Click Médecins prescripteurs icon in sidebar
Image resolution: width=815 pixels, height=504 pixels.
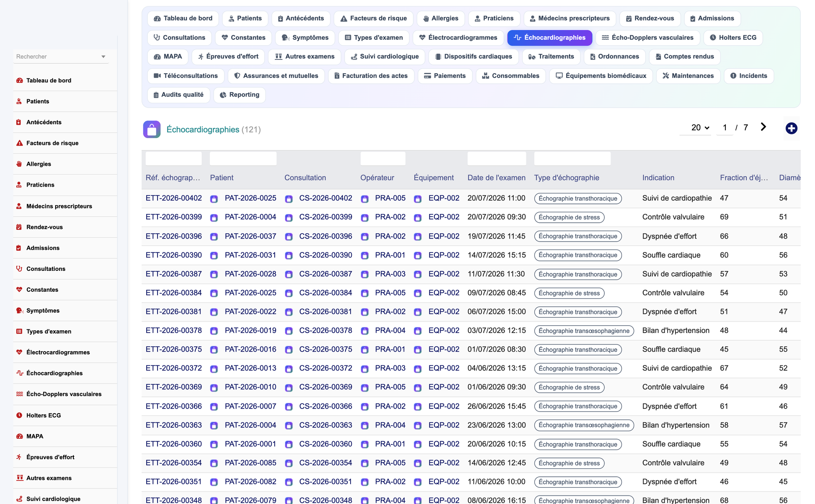point(19,206)
